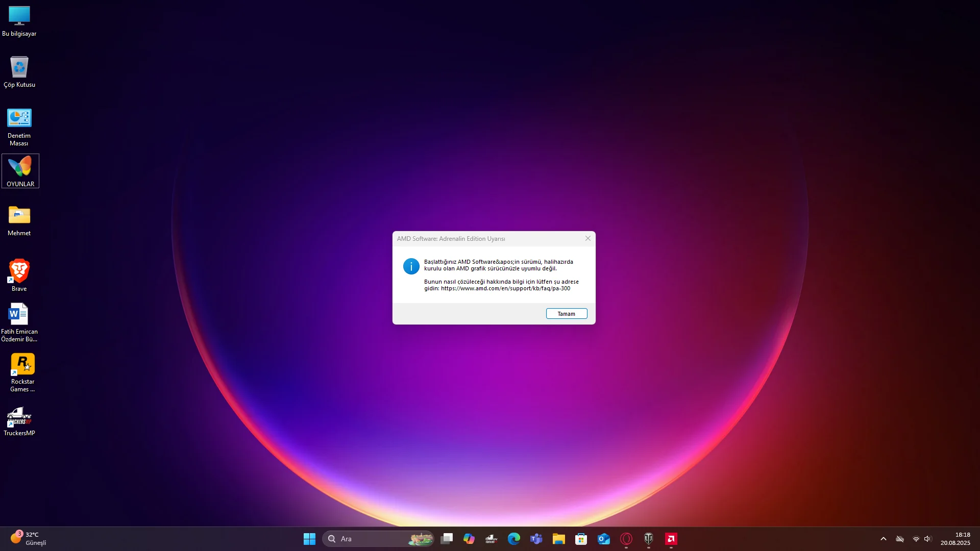Click the Opera GX taskbar icon
Image resolution: width=980 pixels, height=551 pixels.
(x=626, y=539)
